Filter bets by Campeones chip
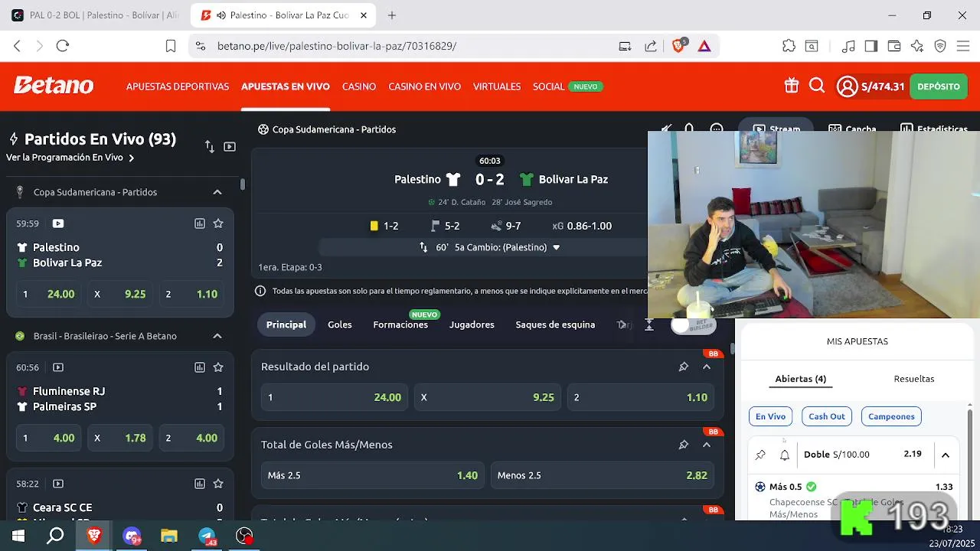Viewport: 980px width, 551px height. (x=891, y=416)
